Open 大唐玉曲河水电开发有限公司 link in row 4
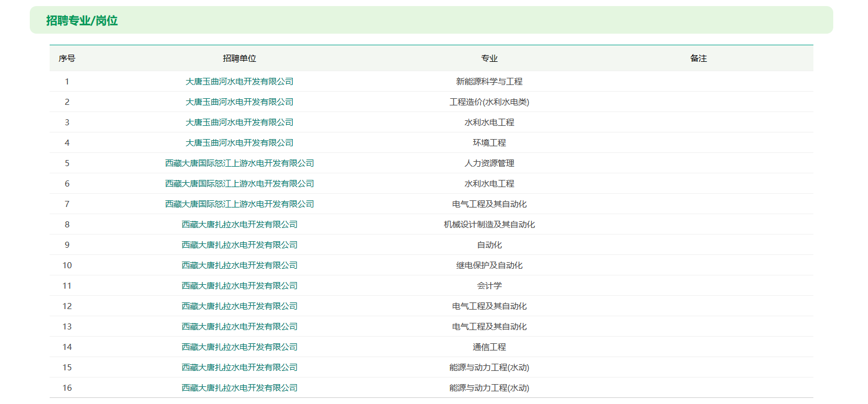 [x=239, y=143]
